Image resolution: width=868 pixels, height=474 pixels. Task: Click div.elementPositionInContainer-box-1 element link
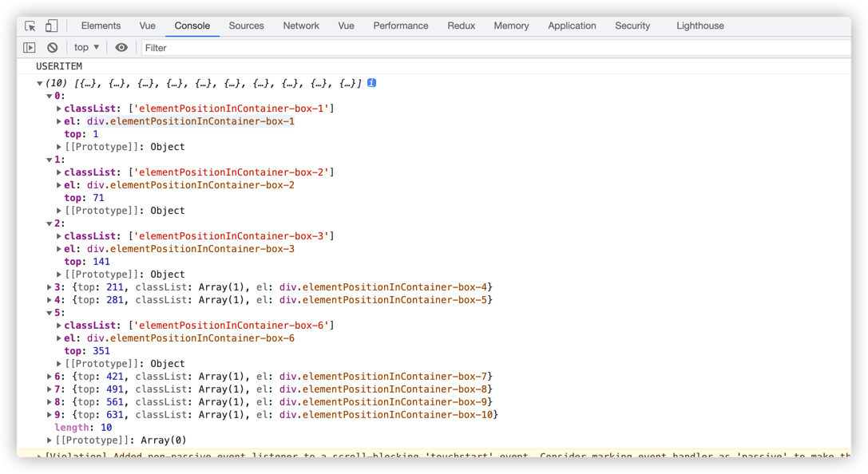click(191, 121)
